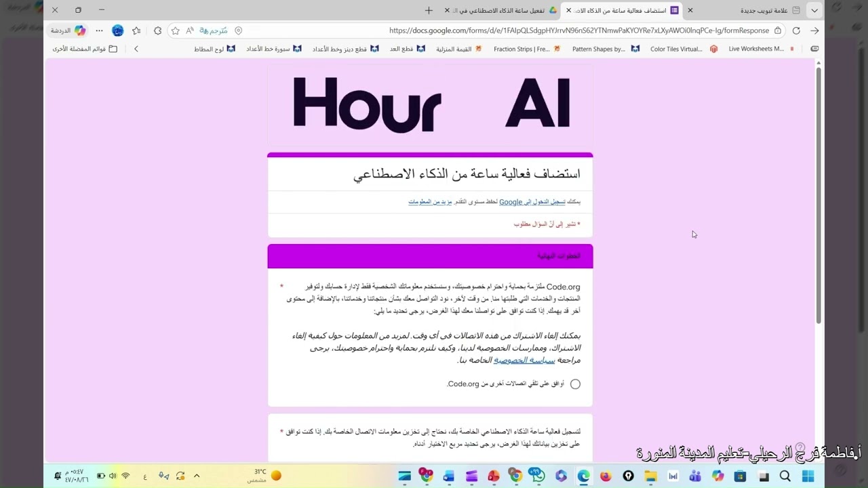Open WhatsApp from taskbar
The height and width of the screenshot is (488, 868).
coord(538,476)
